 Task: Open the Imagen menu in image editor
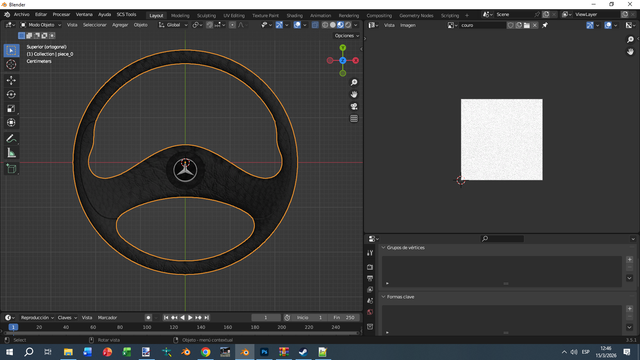(x=408, y=25)
